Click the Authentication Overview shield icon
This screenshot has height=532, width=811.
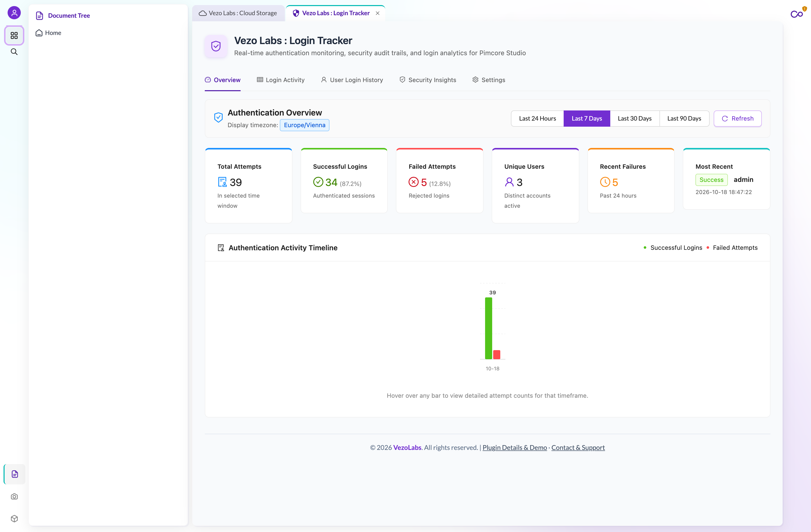(218, 118)
